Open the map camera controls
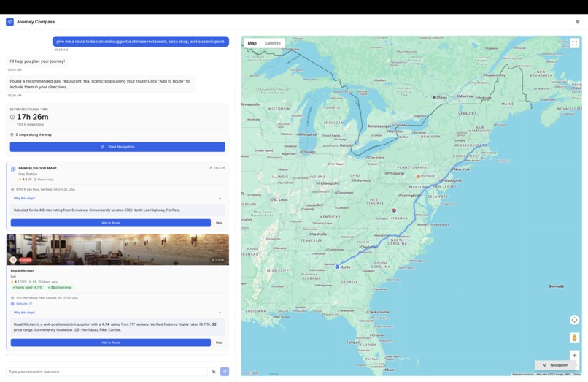 pos(574,320)
